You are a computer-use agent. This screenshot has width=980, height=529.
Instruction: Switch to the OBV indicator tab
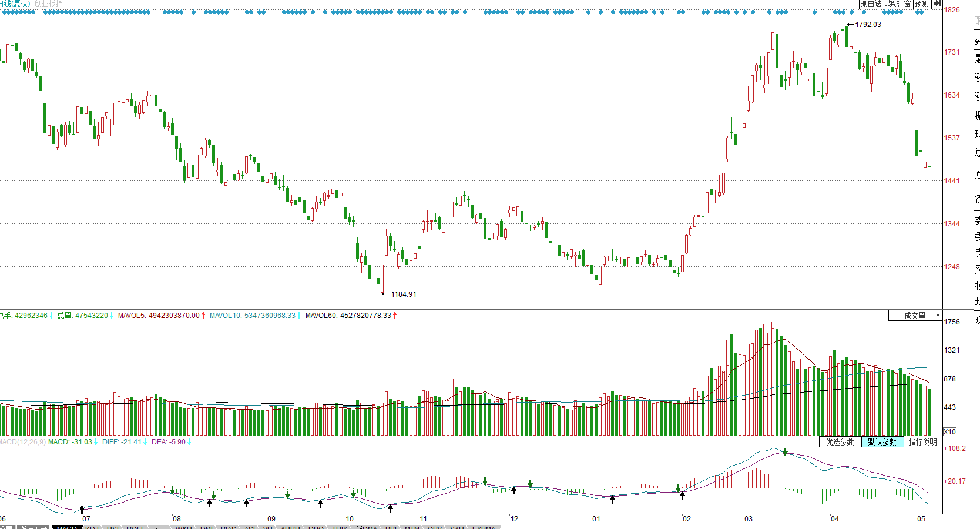tap(435, 527)
